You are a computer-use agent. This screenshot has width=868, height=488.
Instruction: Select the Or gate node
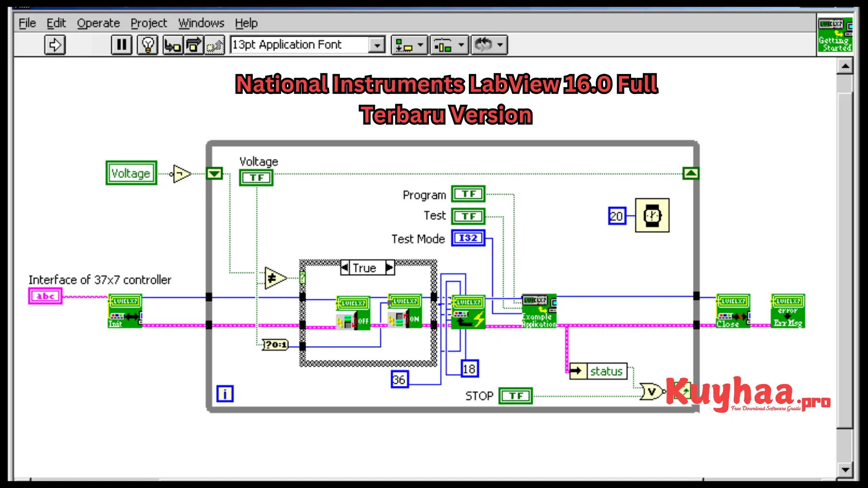point(652,392)
